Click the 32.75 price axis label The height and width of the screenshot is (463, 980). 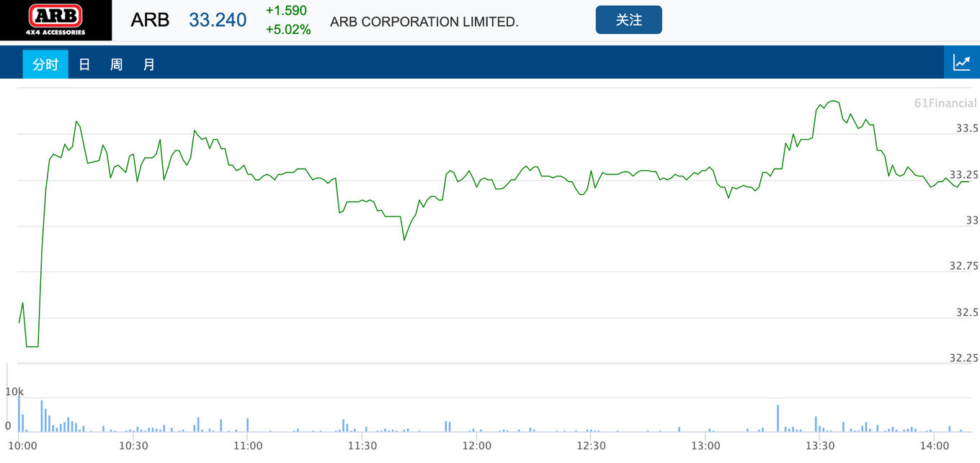tap(964, 266)
